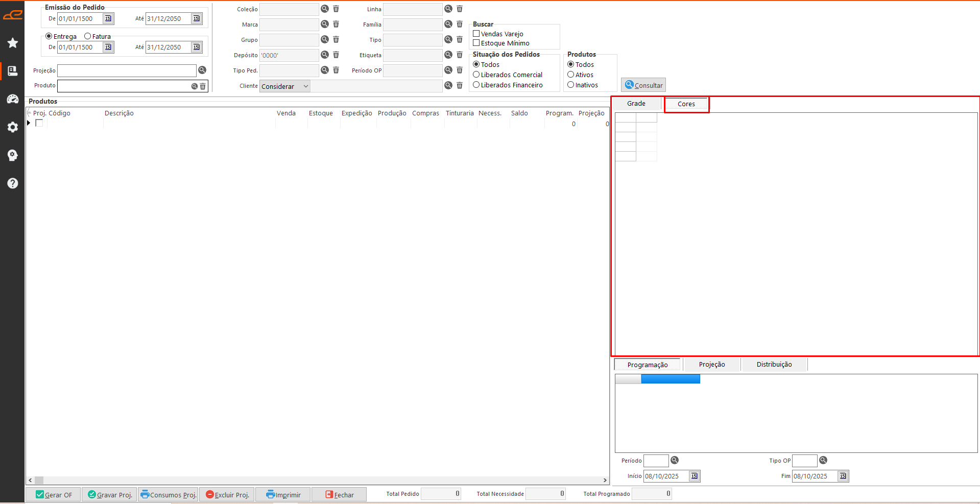
Task: Enable the Vendas Varejo checkbox
Action: (476, 34)
